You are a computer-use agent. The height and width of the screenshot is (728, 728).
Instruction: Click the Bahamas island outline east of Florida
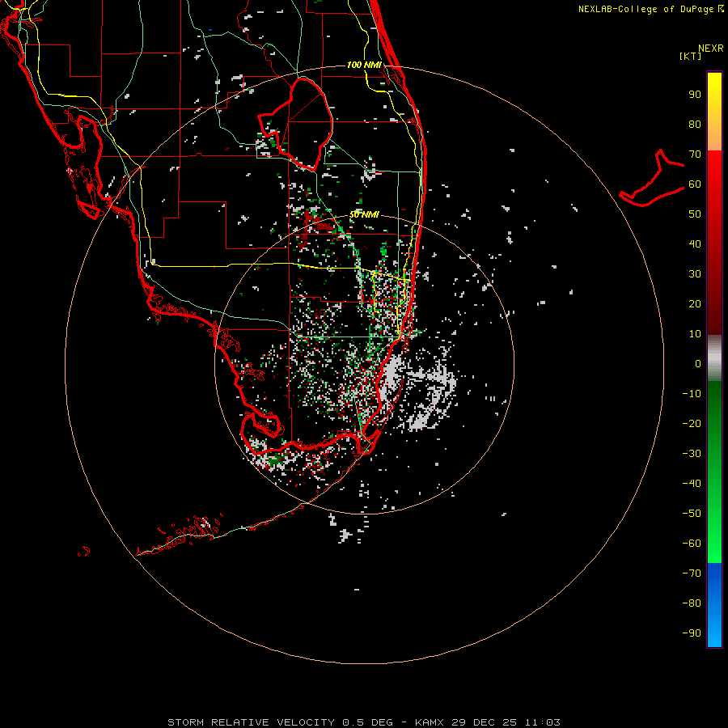pyautogui.click(x=652, y=178)
